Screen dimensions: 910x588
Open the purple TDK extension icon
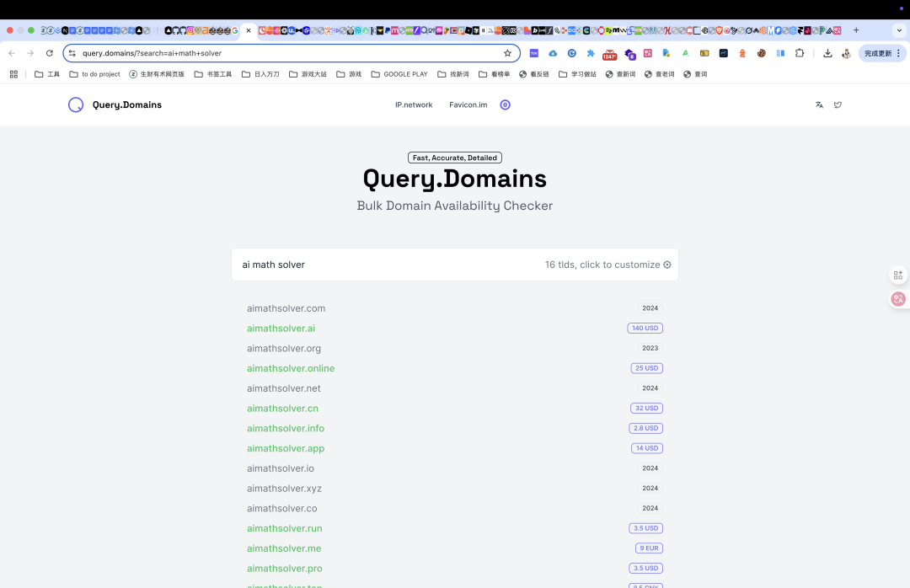click(534, 53)
